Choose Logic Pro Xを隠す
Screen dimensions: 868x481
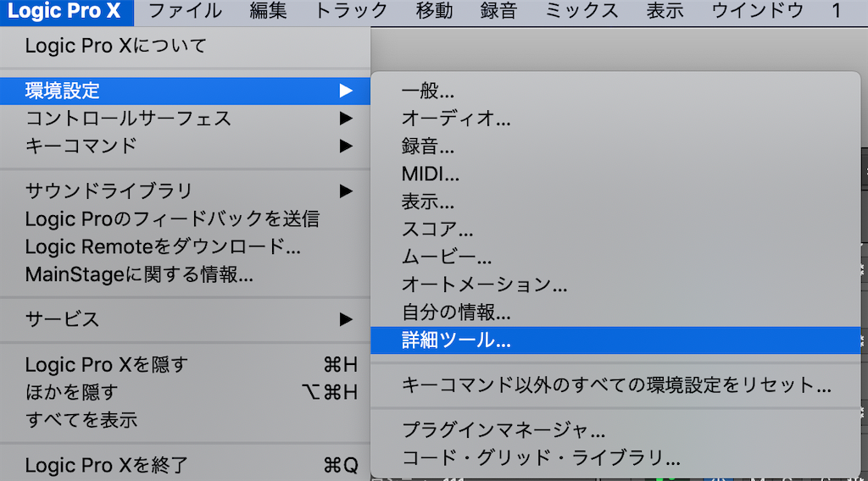pyautogui.click(x=186, y=365)
